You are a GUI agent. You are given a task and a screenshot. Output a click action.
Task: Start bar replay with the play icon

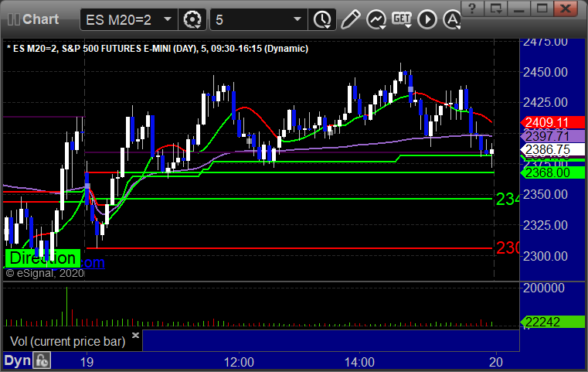427,19
